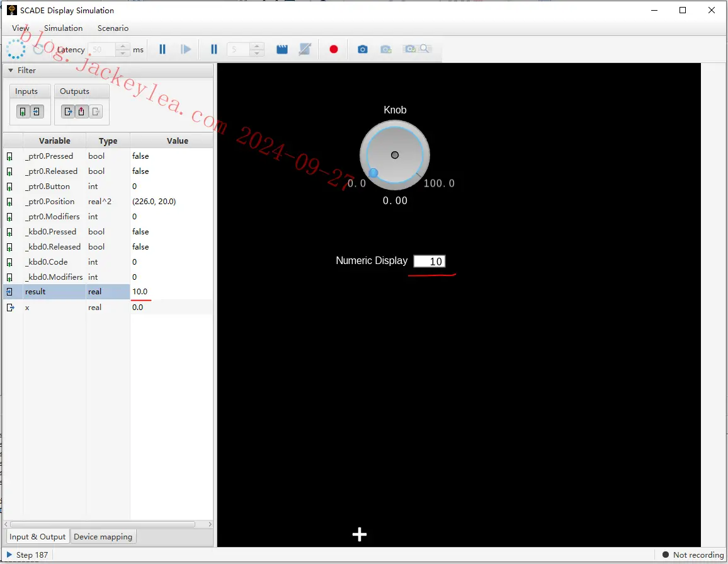Take a screenshot with the camera icon

(363, 49)
